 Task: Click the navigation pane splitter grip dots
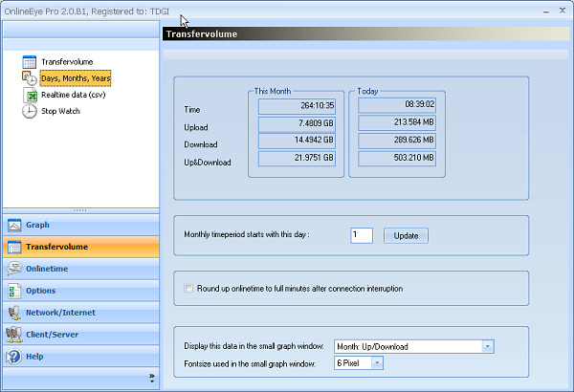point(79,210)
